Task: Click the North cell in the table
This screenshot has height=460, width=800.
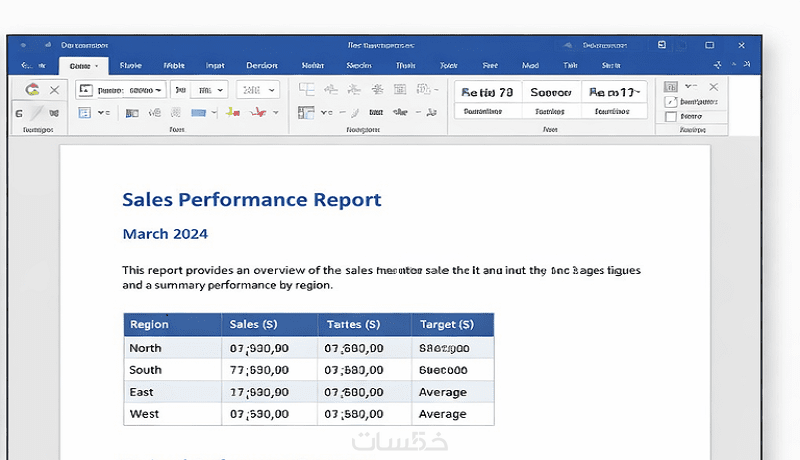Action: 146,348
